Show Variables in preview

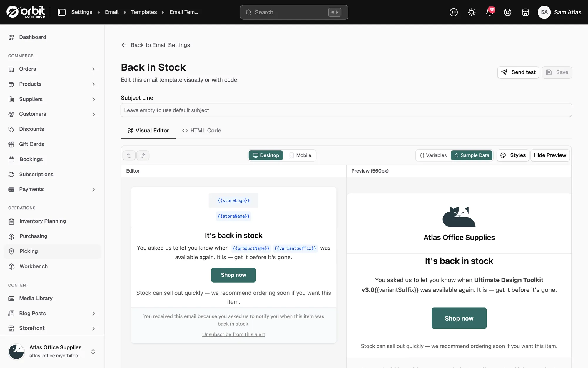point(433,155)
